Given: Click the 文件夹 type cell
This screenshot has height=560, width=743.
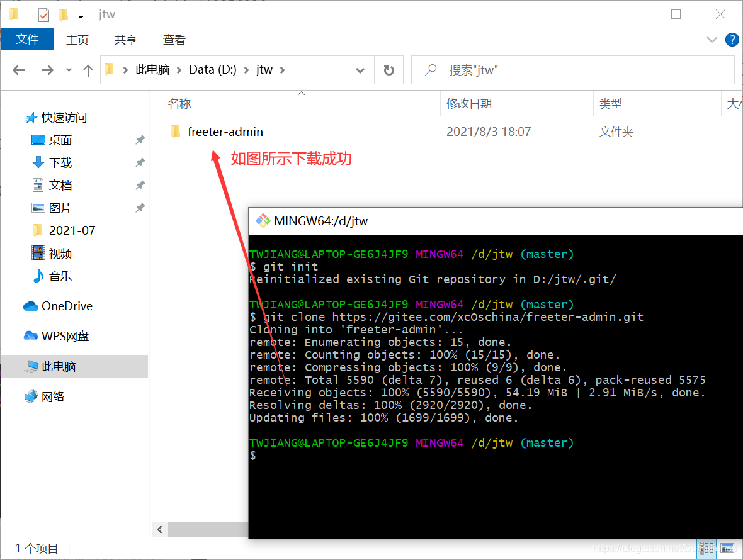Looking at the screenshot, I should coord(616,132).
